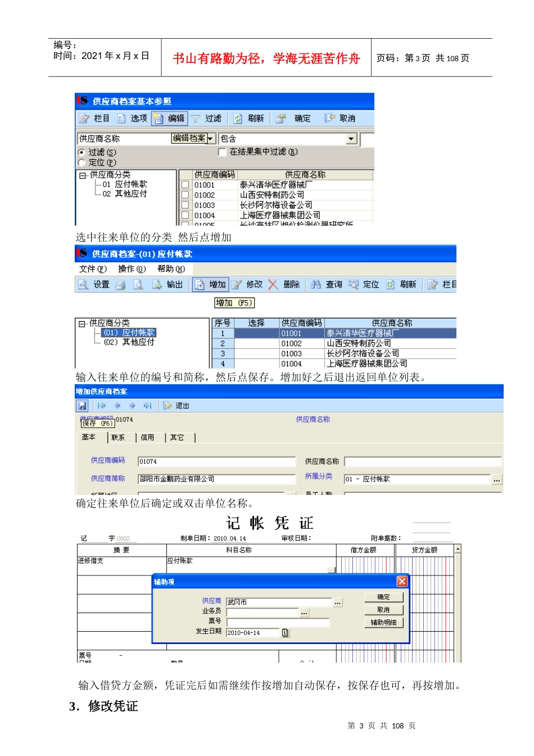Click 增加 icon in 供应商档案 toolbar
This screenshot has width=534, height=756.
[x=200, y=285]
